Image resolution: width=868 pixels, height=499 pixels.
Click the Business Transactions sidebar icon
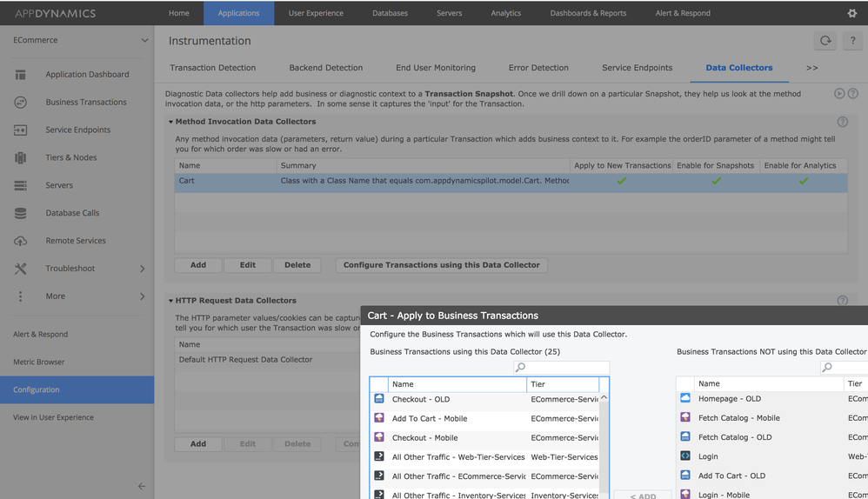click(x=20, y=103)
